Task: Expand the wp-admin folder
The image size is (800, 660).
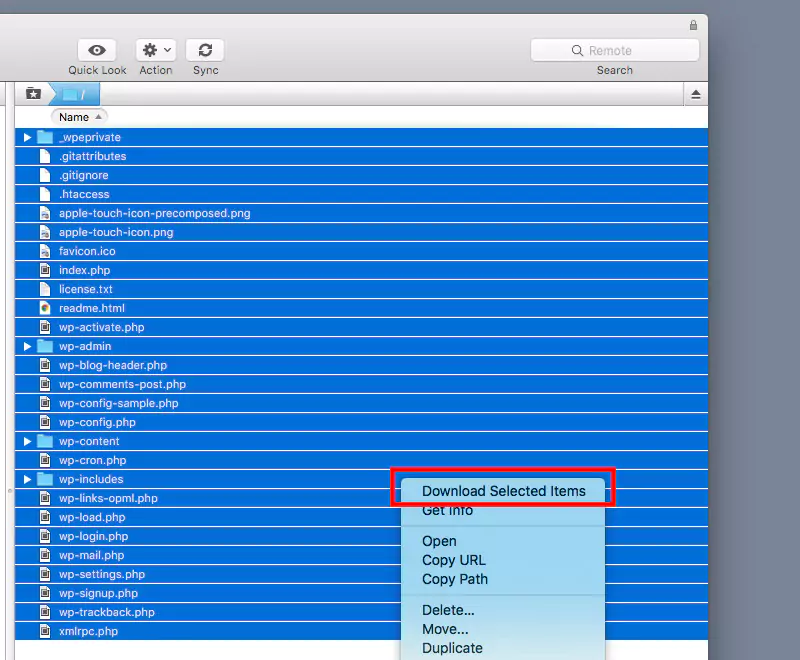Action: coord(27,345)
